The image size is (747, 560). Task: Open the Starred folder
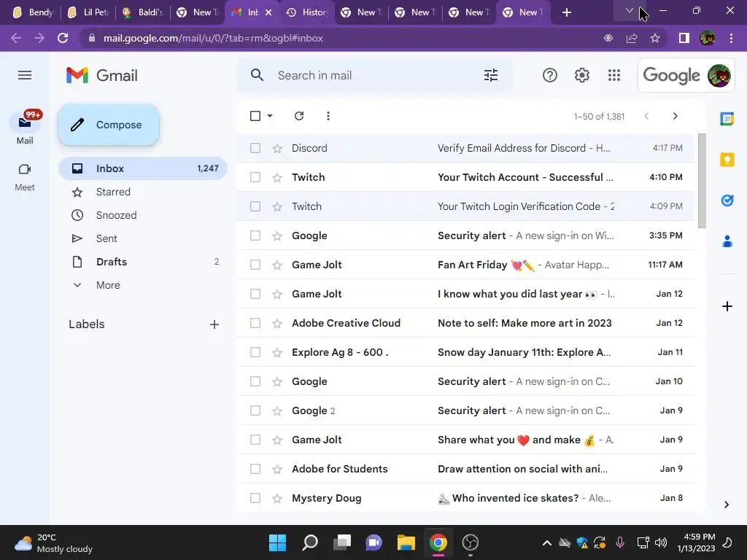click(142, 192)
